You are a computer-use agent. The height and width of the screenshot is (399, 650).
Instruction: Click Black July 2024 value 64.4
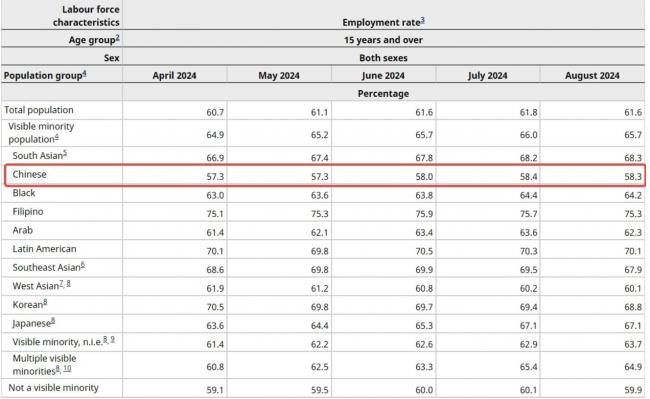(529, 195)
